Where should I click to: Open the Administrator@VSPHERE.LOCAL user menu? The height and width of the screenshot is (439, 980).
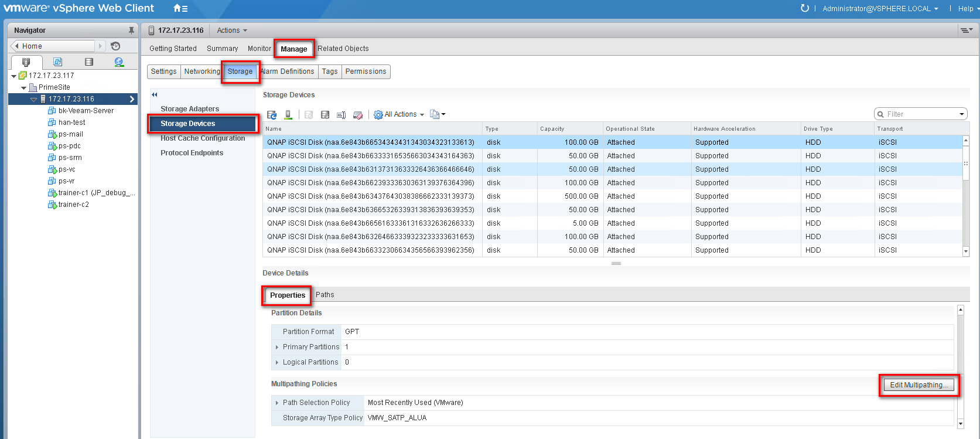pos(880,9)
